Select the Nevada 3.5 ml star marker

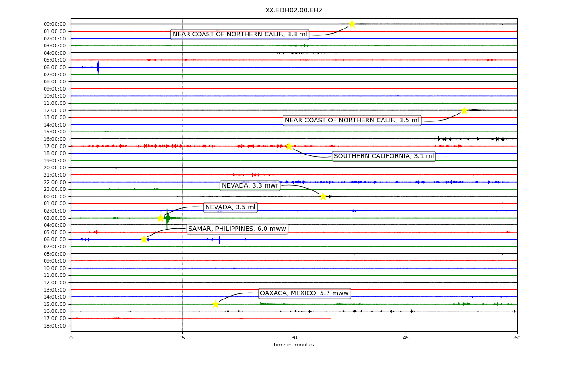(160, 218)
